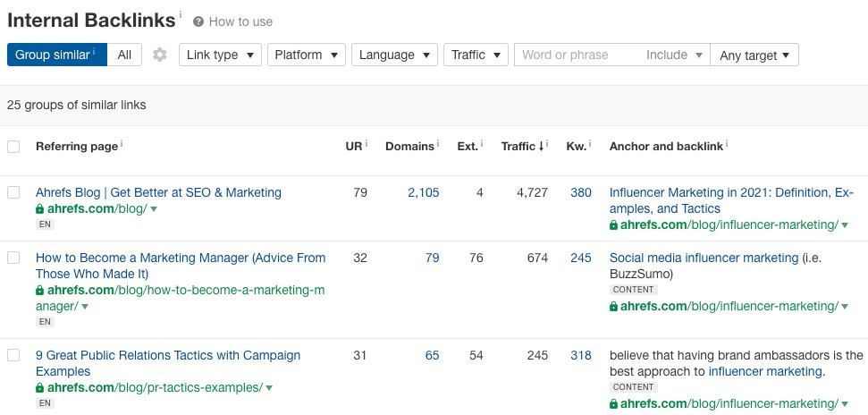
Task: Open ahrefs.com/blog/pr-tactics-examples/ URL
Action: pyautogui.click(x=155, y=388)
